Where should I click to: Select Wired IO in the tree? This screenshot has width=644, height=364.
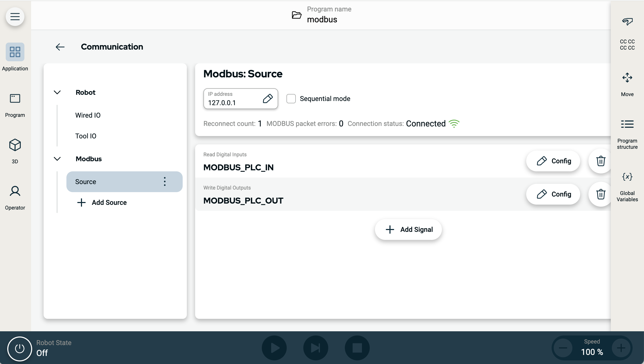point(88,115)
